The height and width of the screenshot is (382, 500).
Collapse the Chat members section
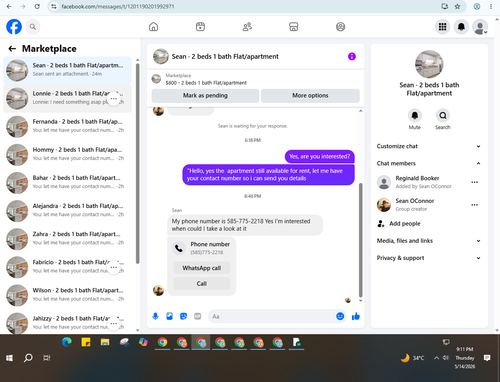429,163
